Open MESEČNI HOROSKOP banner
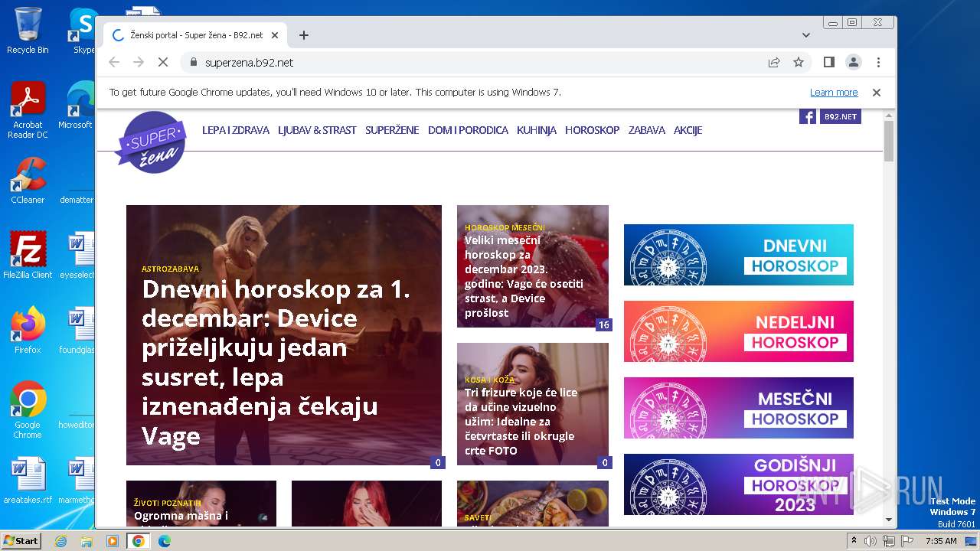The image size is (980, 551). click(739, 408)
